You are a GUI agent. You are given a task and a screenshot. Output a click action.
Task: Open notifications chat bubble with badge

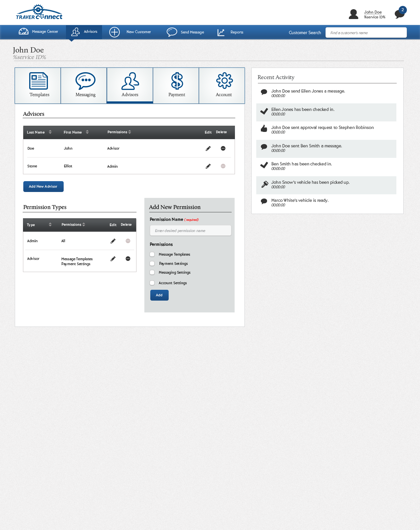[399, 14]
